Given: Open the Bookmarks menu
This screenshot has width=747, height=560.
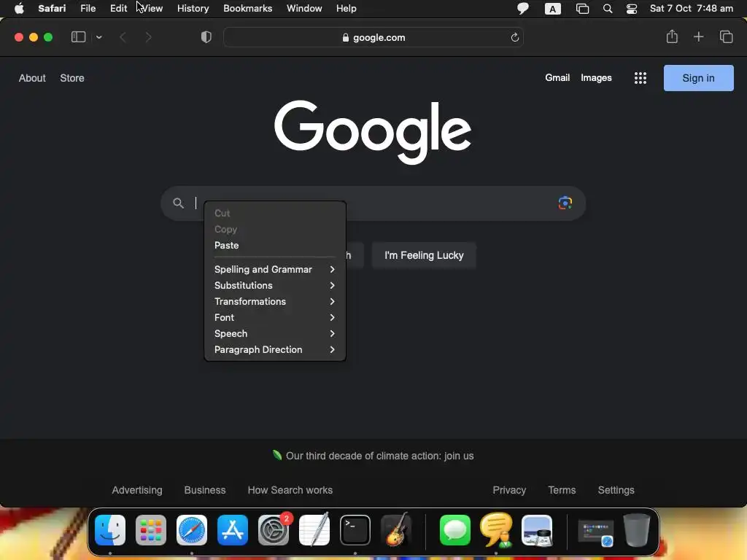Looking at the screenshot, I should [248, 9].
